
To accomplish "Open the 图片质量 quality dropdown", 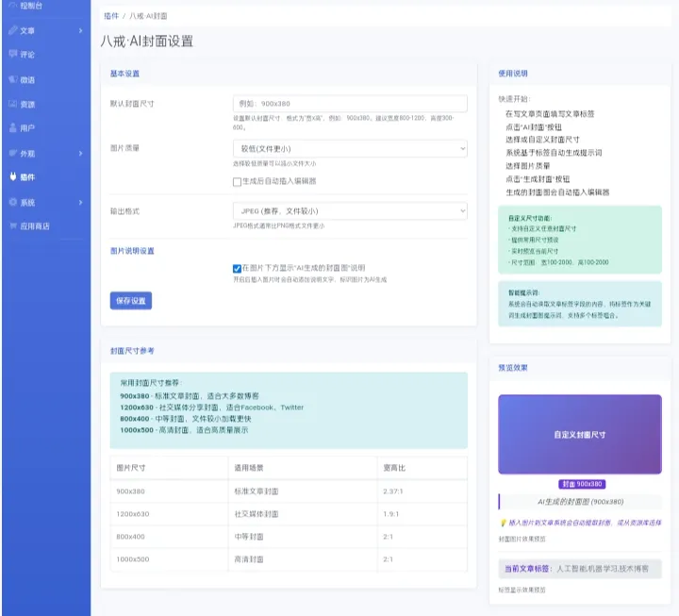I will point(350,149).
